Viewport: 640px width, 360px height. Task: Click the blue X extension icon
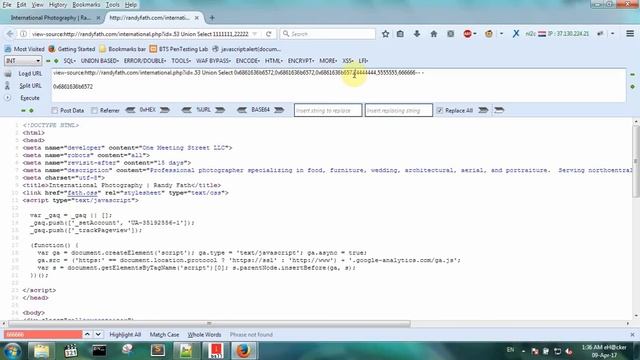(516, 34)
